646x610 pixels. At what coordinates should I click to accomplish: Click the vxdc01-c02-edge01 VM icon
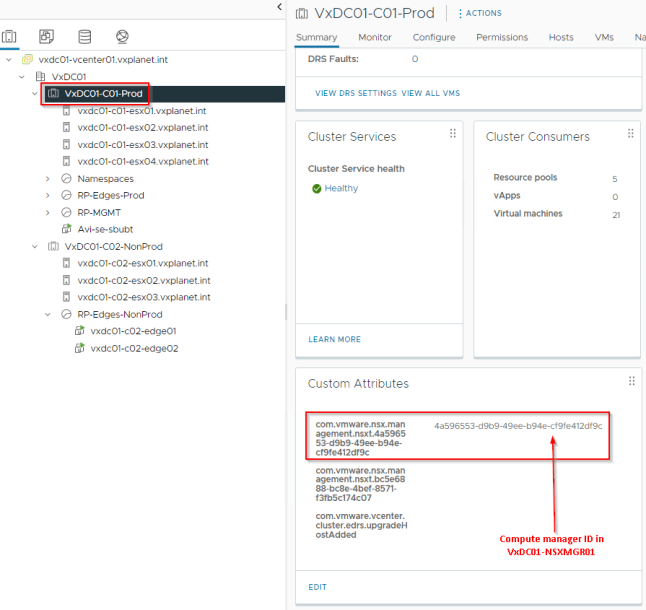[x=80, y=331]
